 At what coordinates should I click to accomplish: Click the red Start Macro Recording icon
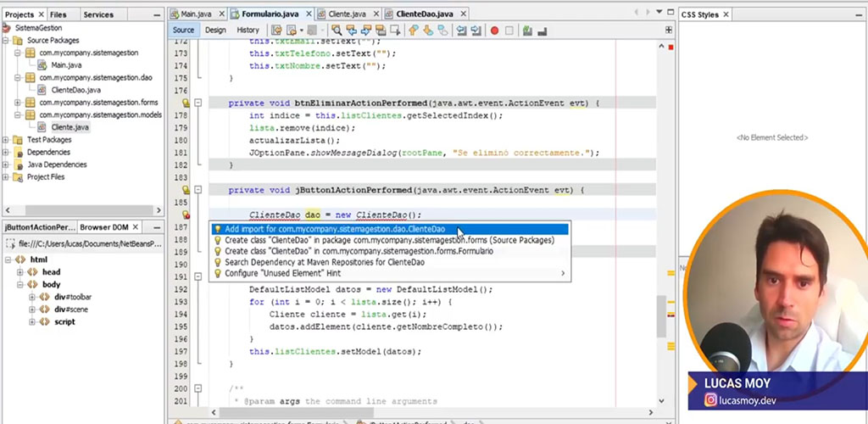pos(494,31)
